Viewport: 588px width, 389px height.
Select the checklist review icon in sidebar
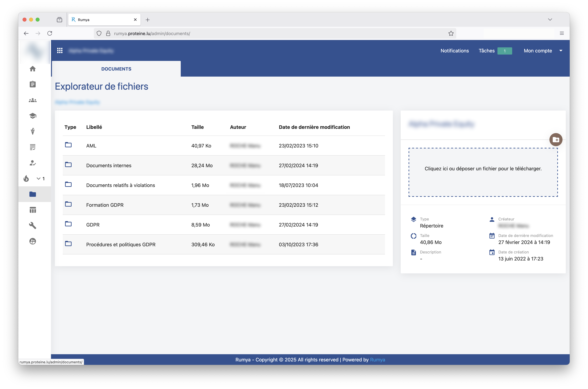(33, 147)
